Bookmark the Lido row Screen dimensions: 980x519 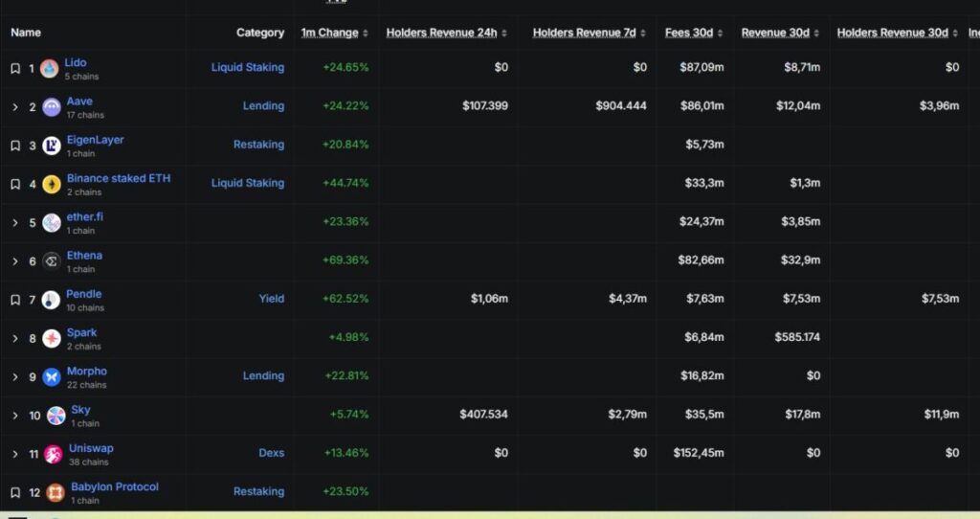[x=15, y=68]
